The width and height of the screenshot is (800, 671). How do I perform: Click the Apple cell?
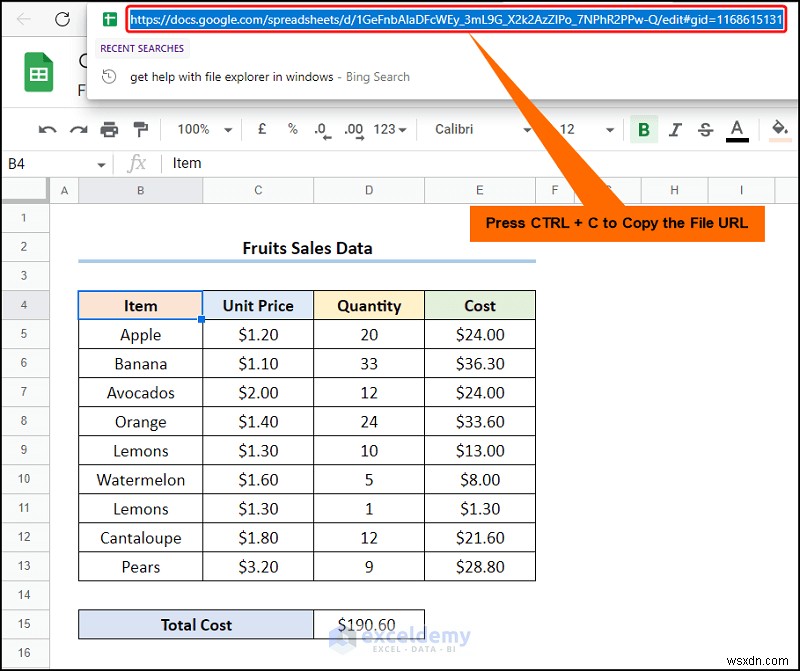140,335
